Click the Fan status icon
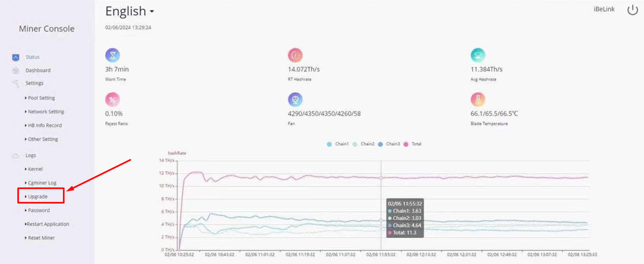The image size is (644, 264). tap(295, 100)
